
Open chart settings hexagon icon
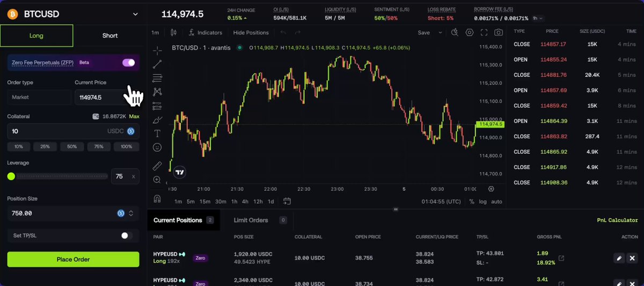(470, 32)
